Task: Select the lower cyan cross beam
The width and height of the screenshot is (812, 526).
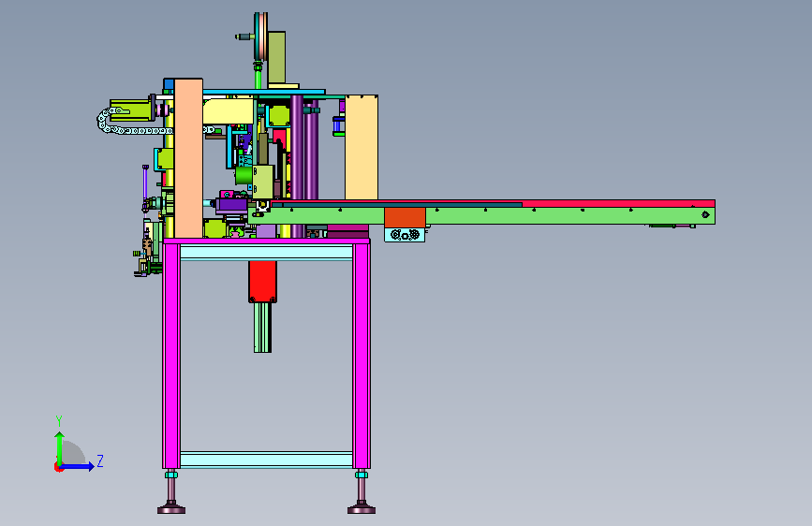Action: [266, 460]
